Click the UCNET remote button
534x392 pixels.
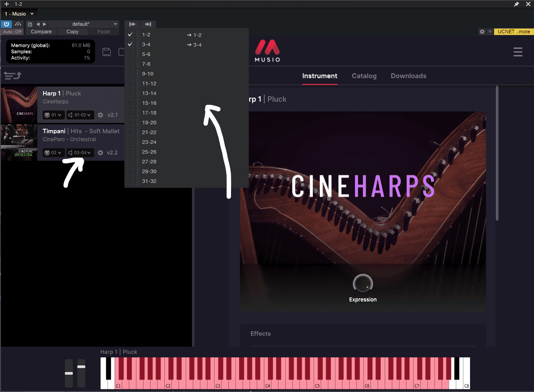click(x=514, y=32)
